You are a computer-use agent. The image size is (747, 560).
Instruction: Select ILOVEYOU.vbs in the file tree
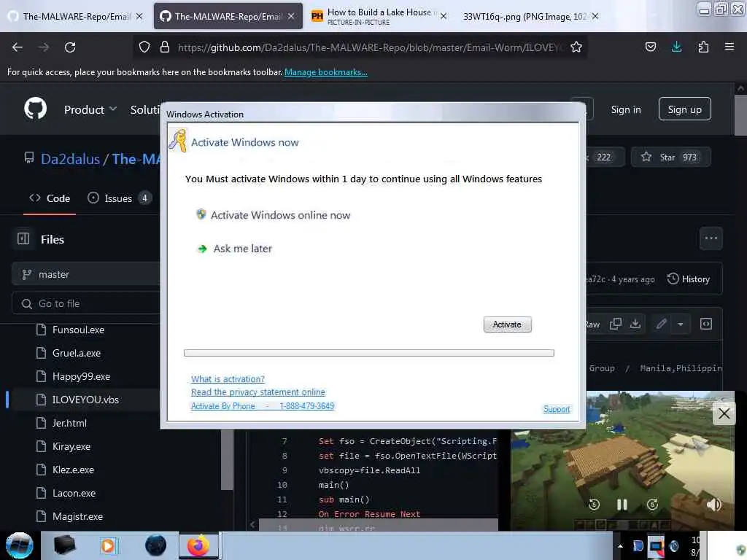(x=86, y=400)
